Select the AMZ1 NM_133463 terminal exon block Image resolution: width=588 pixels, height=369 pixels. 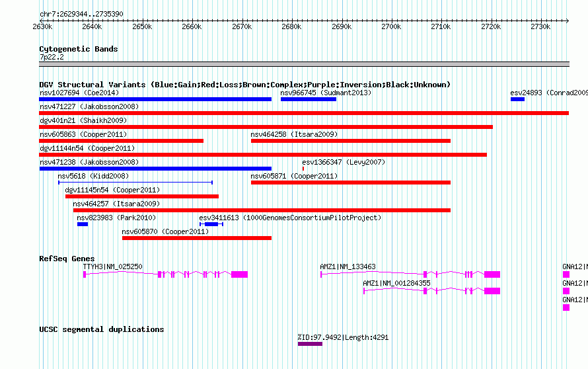pyautogui.click(x=492, y=274)
